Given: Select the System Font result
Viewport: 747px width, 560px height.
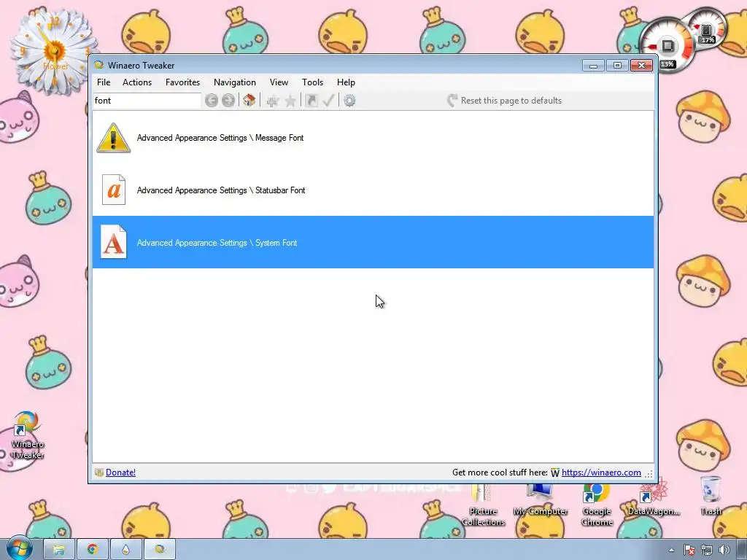Looking at the screenshot, I should (x=373, y=242).
